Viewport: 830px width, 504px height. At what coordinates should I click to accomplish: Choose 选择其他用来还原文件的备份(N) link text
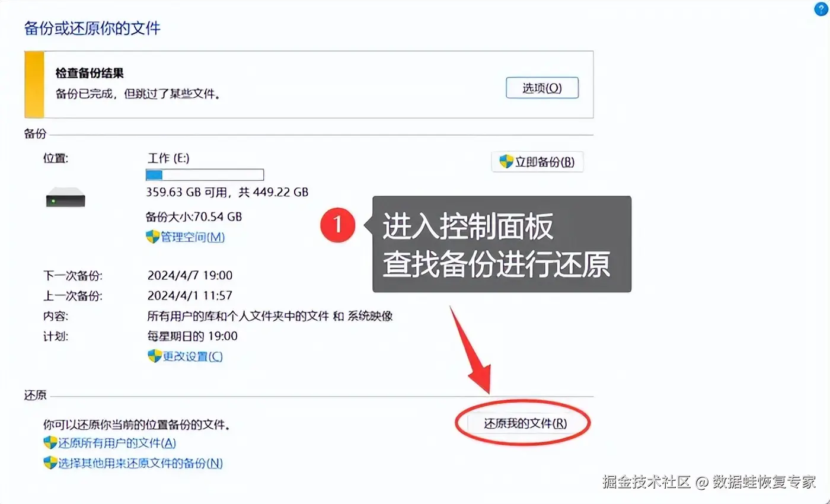(x=141, y=463)
